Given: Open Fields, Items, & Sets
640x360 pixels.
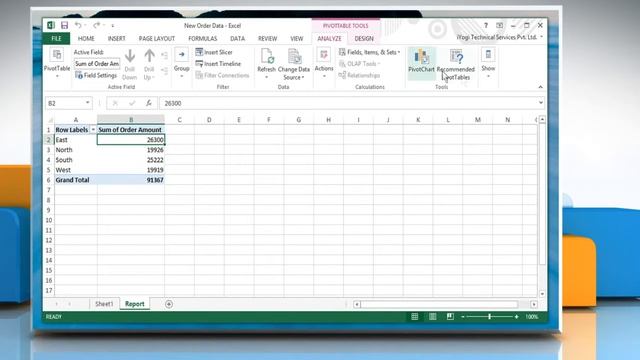Looking at the screenshot, I should click(369, 52).
